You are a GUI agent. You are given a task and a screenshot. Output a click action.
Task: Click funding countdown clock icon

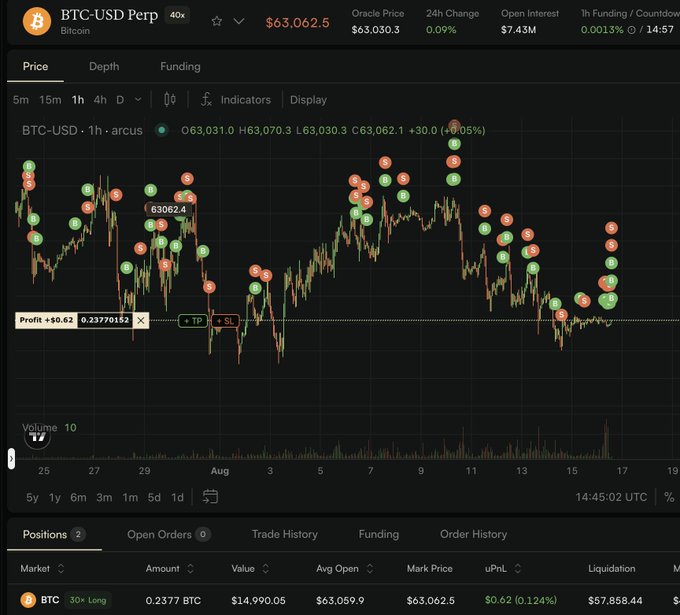click(632, 30)
